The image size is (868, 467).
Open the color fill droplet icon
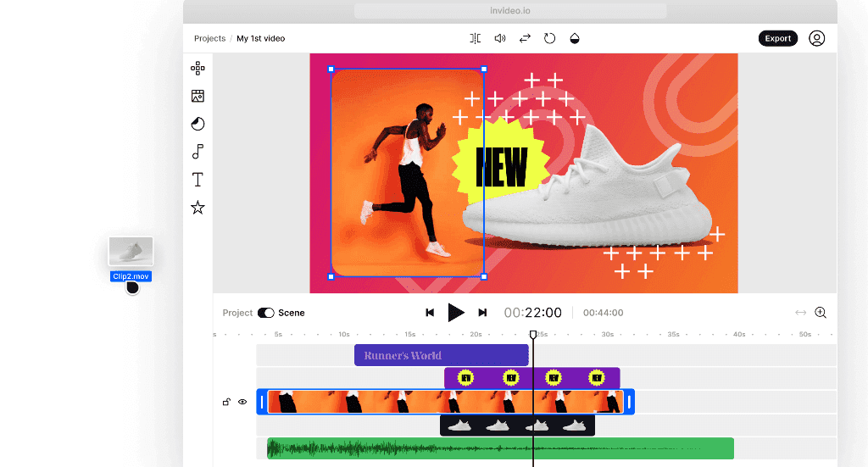575,38
